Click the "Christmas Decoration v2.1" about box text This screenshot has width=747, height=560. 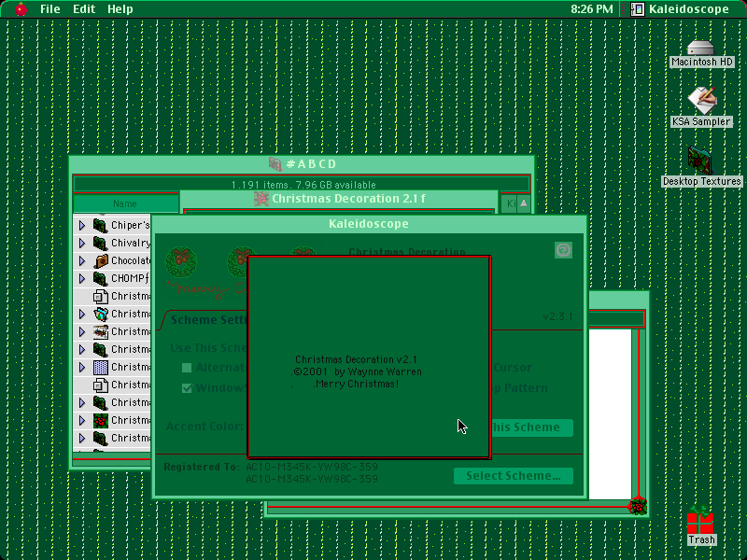356,359
